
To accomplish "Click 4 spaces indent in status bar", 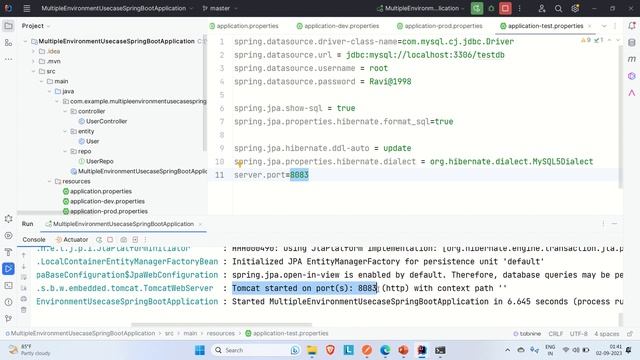I will (607, 333).
